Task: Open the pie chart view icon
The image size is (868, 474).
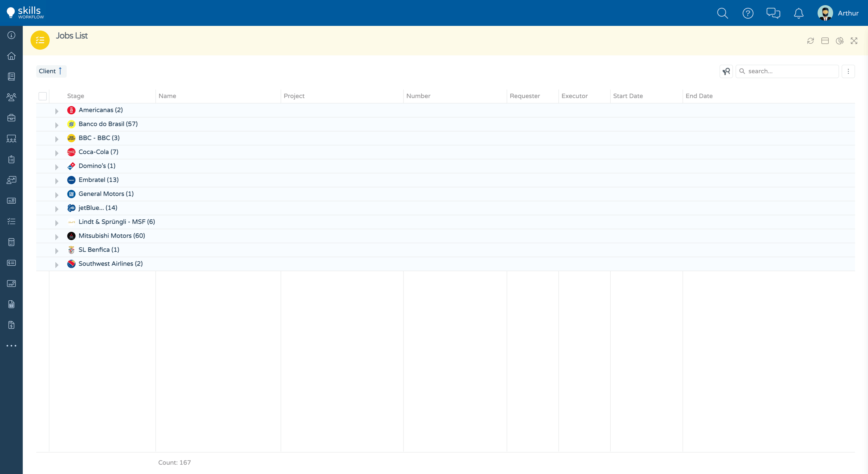Action: coord(839,41)
